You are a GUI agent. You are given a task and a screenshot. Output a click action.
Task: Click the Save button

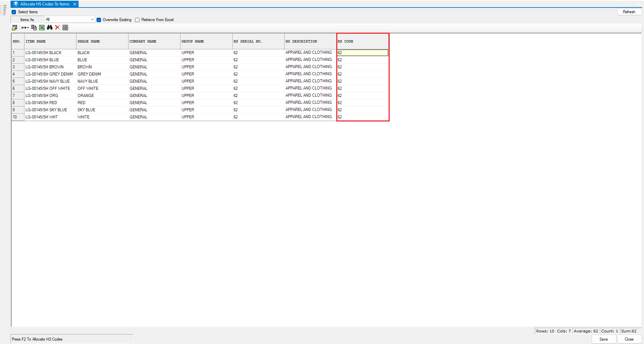[604, 339]
